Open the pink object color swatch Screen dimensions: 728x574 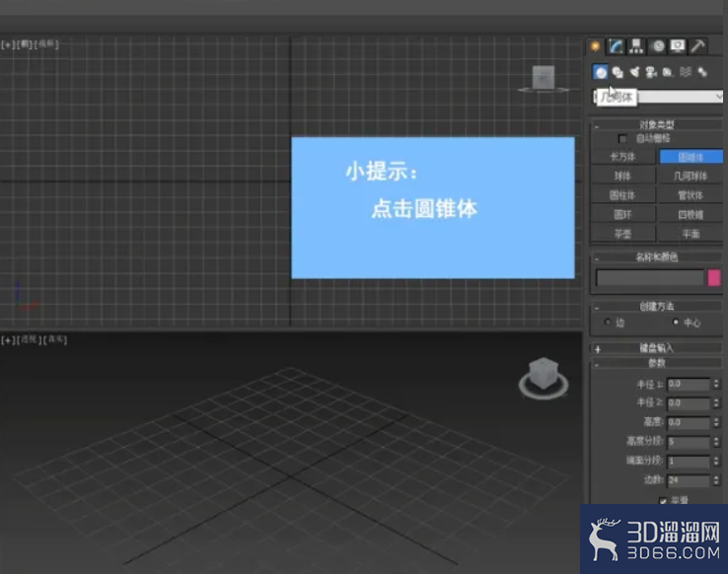[714, 278]
